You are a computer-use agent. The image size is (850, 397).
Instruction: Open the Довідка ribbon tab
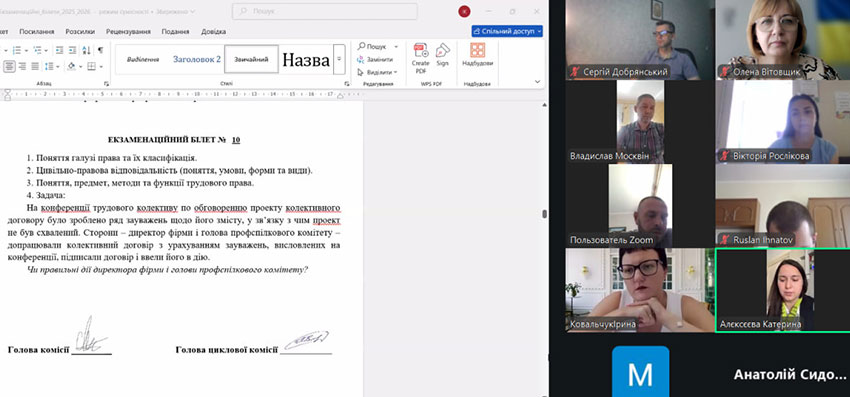[214, 31]
